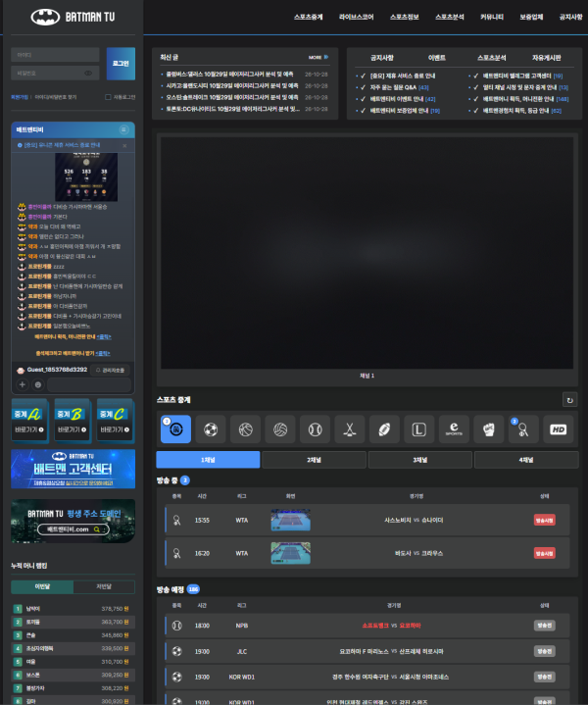Switch ranking to last month tab
The image size is (588, 705).
(104, 586)
